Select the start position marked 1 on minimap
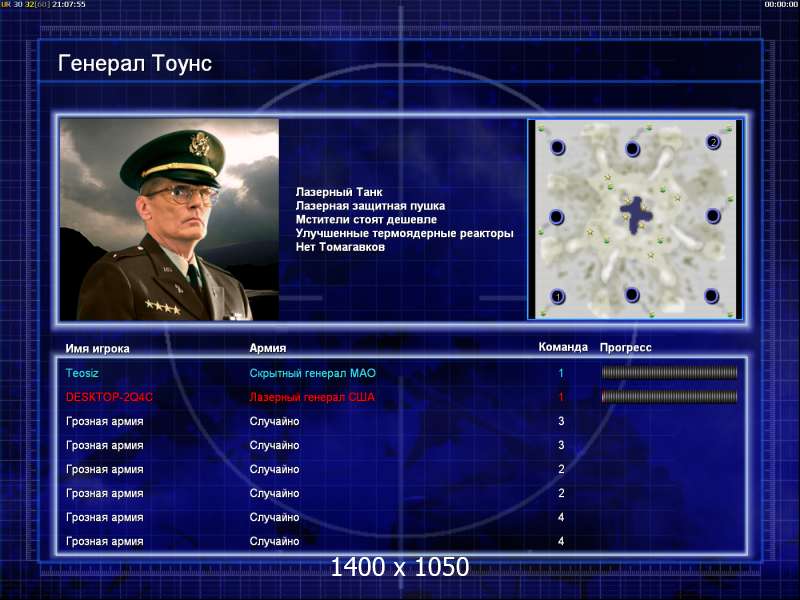The height and width of the screenshot is (600, 800). pos(558,296)
